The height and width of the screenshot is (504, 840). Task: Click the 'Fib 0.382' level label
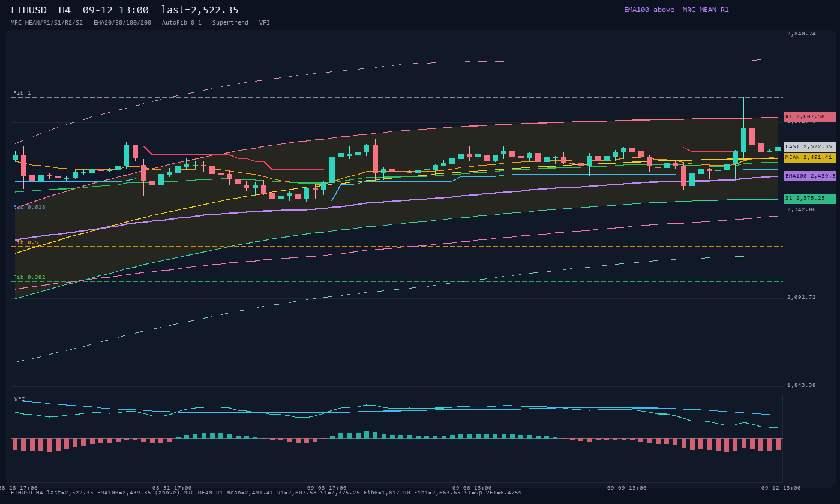29,277
